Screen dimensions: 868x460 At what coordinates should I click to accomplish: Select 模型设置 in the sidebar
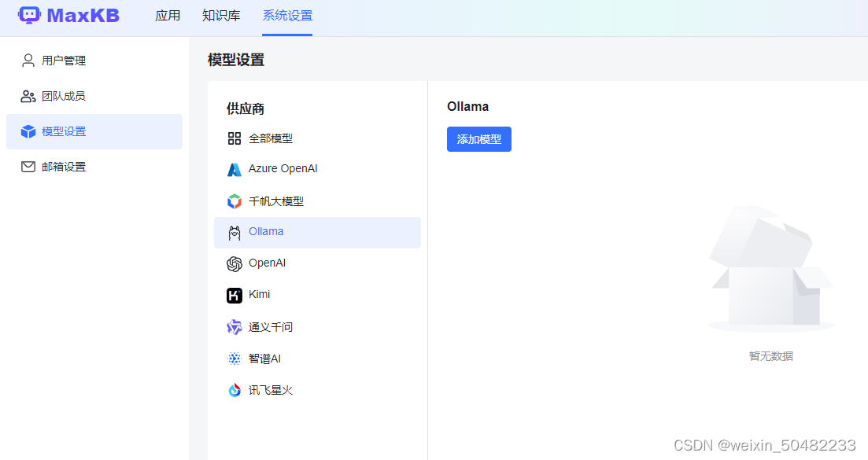tap(94, 131)
